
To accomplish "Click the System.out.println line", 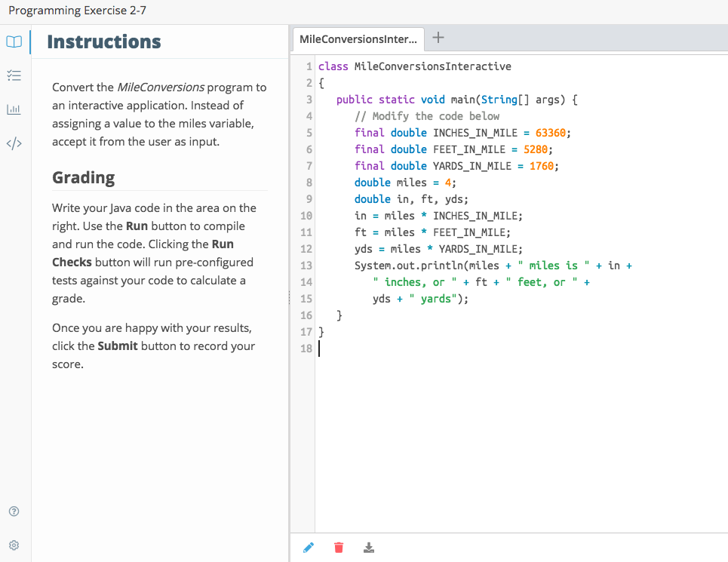I will (x=493, y=266).
